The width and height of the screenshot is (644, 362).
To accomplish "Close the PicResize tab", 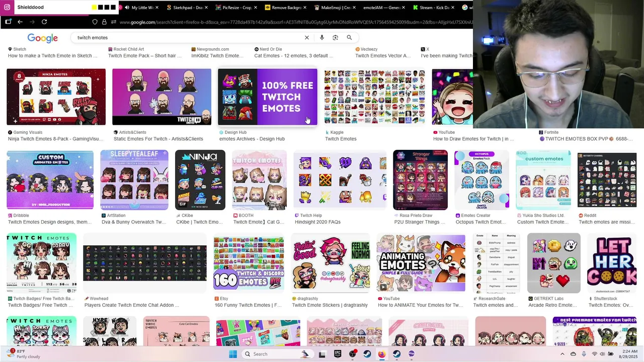I will pyautogui.click(x=256, y=8).
